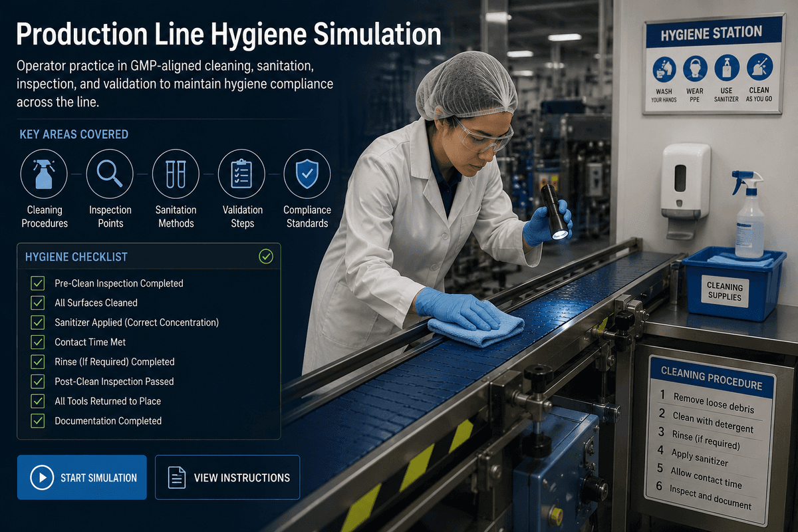Toggle Rinse (If Required) Completed checkbox

click(x=38, y=362)
